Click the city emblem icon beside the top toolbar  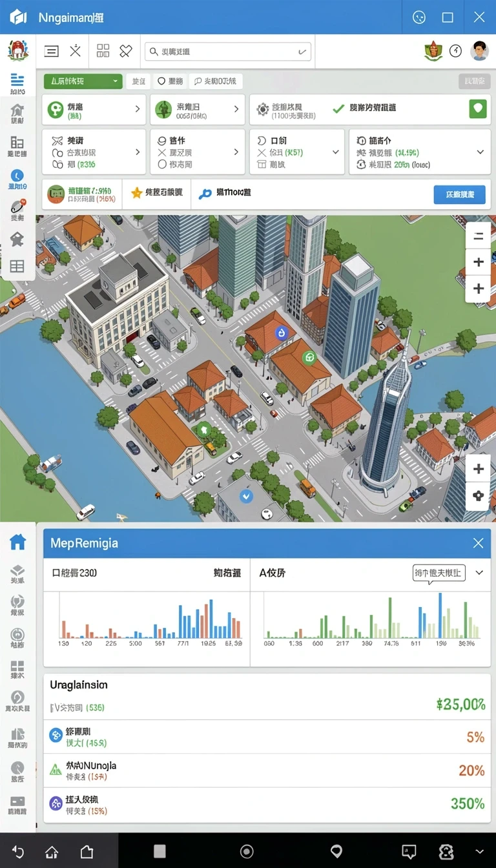[17, 51]
